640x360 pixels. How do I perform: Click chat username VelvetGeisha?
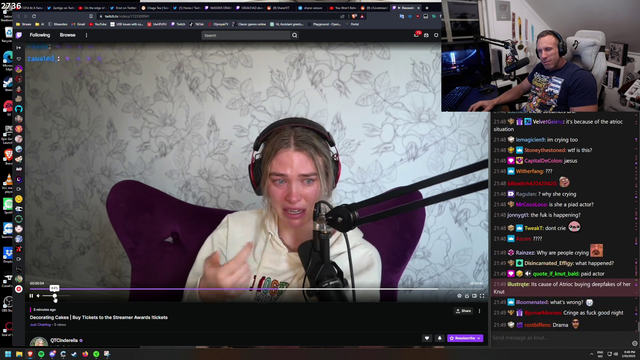coord(548,122)
